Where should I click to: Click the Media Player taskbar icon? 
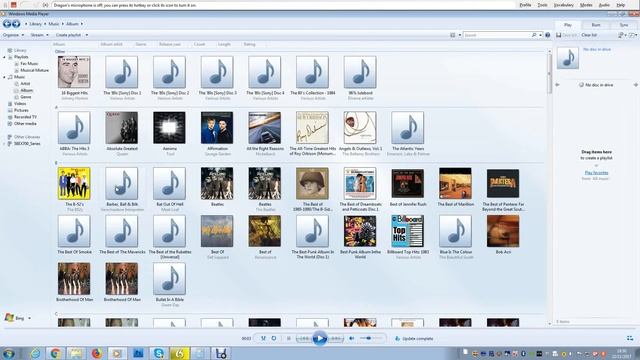click(x=117, y=353)
